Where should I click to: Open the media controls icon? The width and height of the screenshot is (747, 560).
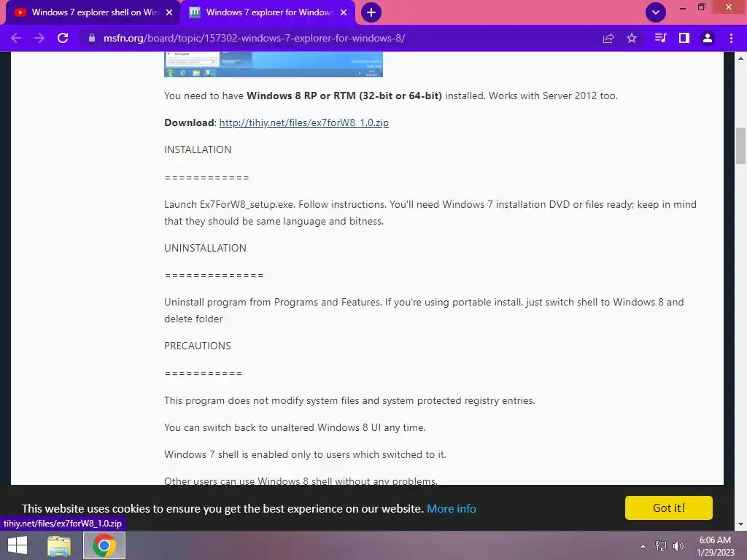point(660,38)
